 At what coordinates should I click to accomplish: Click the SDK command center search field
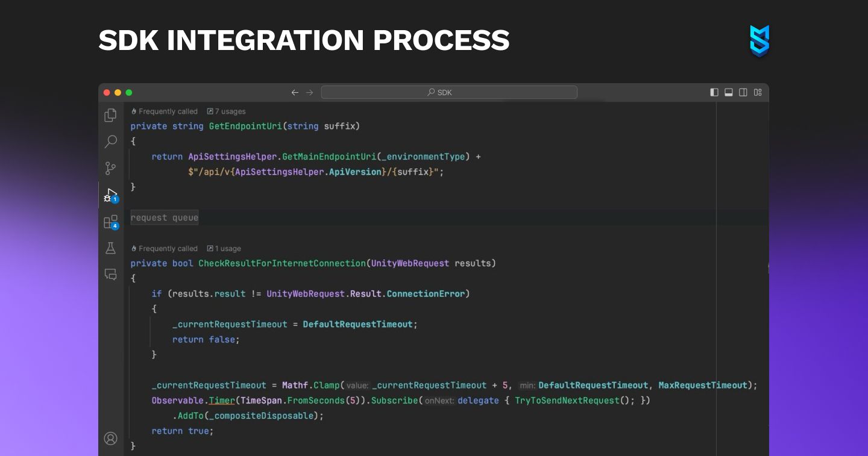click(449, 92)
